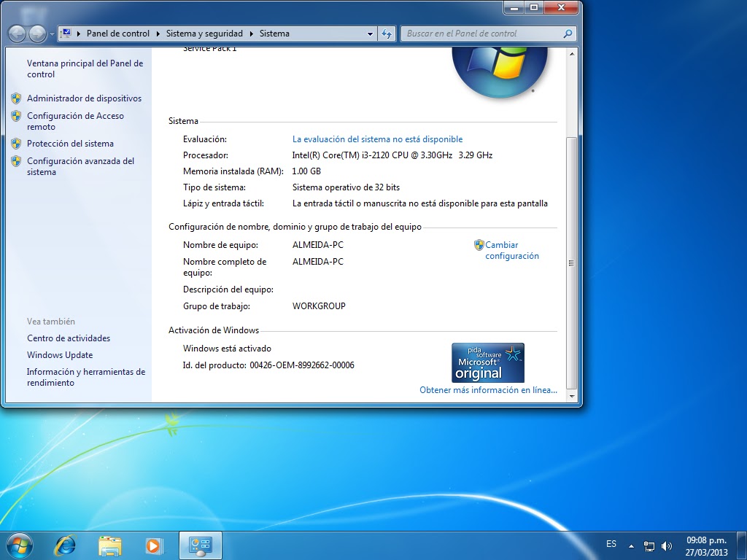Click the vertical scrollbar thumb
747x560 pixels.
click(x=572, y=262)
